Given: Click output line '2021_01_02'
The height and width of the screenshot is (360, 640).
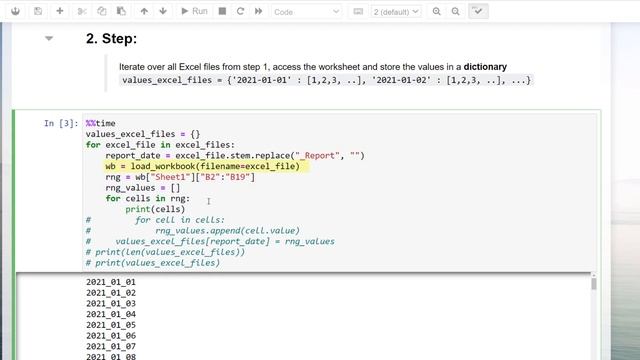Looking at the screenshot, I should point(111,293).
